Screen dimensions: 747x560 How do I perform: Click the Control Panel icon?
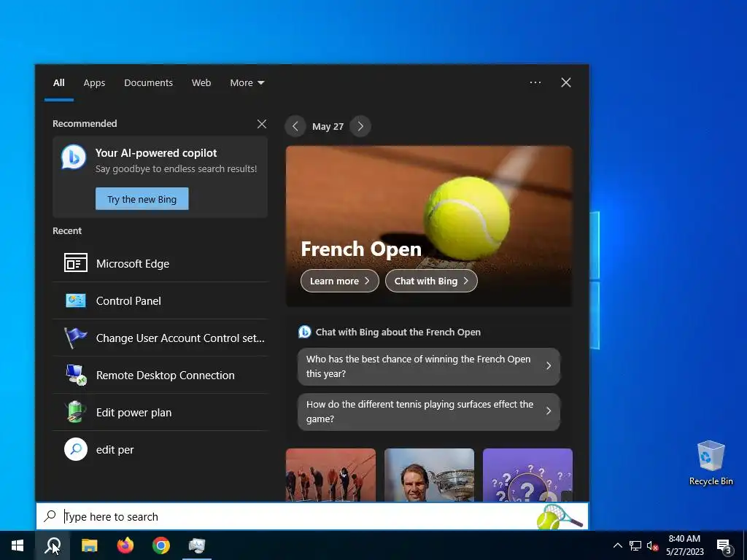[x=76, y=300]
